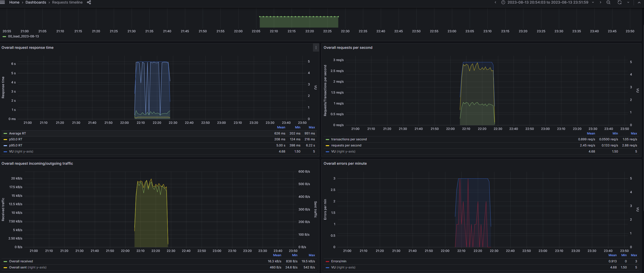644x273 pixels.
Task: Sort response time legend by Max
Action: [x=312, y=127]
